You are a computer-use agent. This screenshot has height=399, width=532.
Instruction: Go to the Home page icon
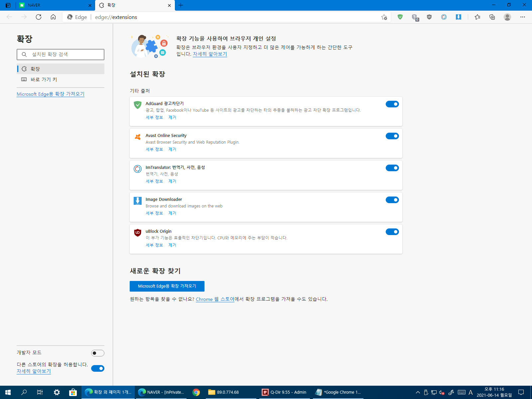[53, 17]
